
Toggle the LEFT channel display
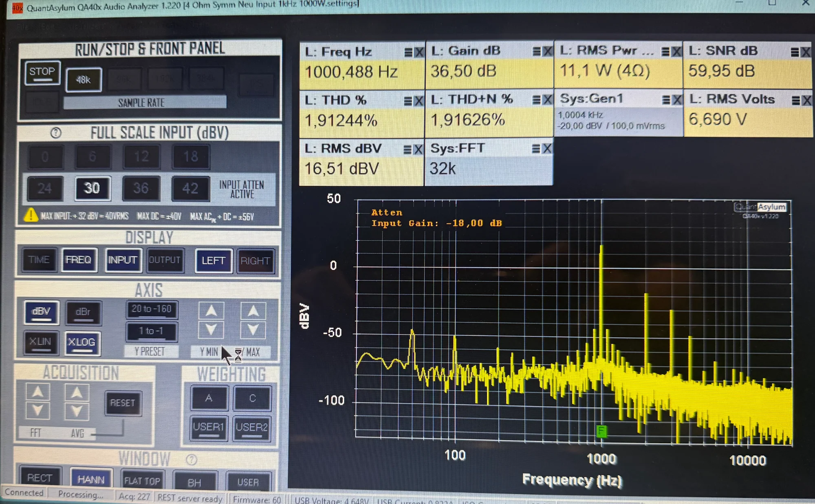pos(214,261)
